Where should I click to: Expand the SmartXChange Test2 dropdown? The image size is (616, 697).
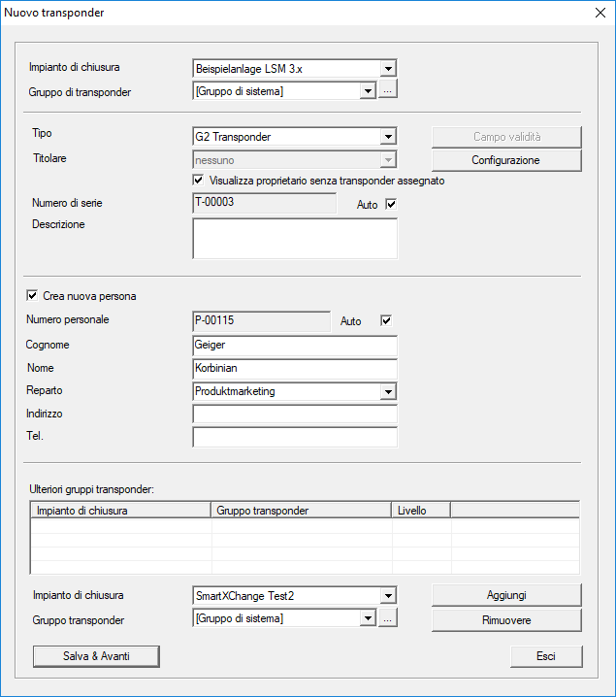pos(388,595)
